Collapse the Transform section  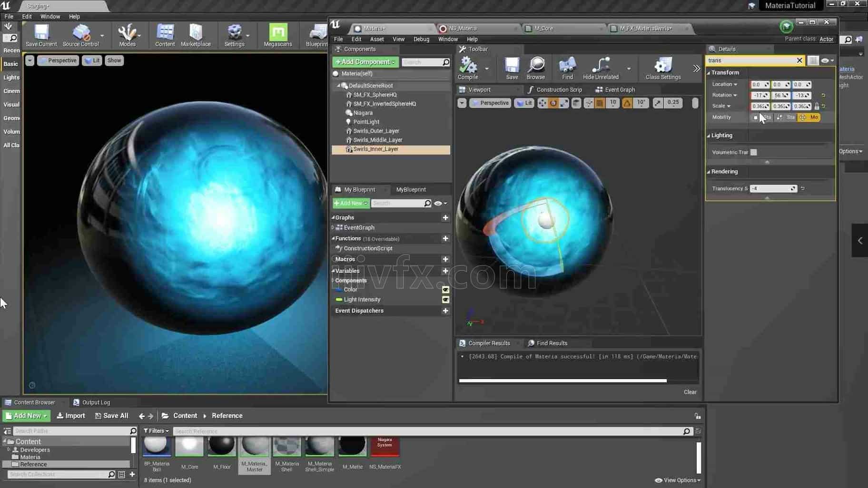[709, 73]
